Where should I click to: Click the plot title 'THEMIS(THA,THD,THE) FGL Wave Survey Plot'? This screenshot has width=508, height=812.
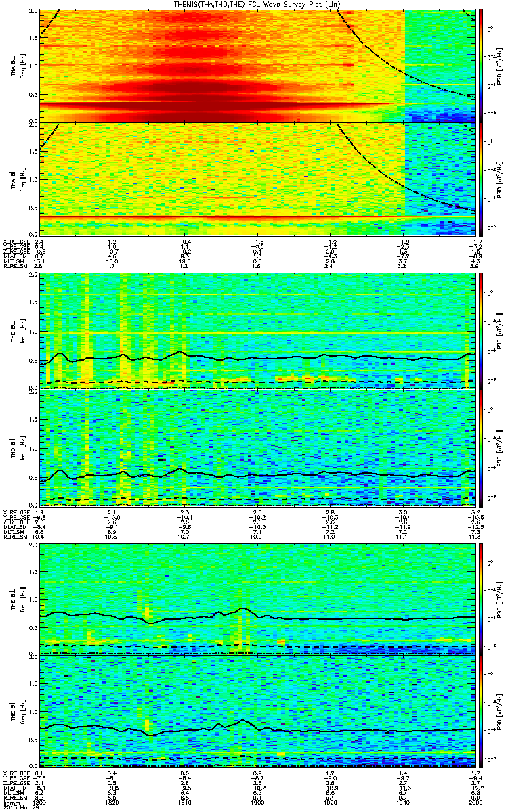click(x=255, y=4)
